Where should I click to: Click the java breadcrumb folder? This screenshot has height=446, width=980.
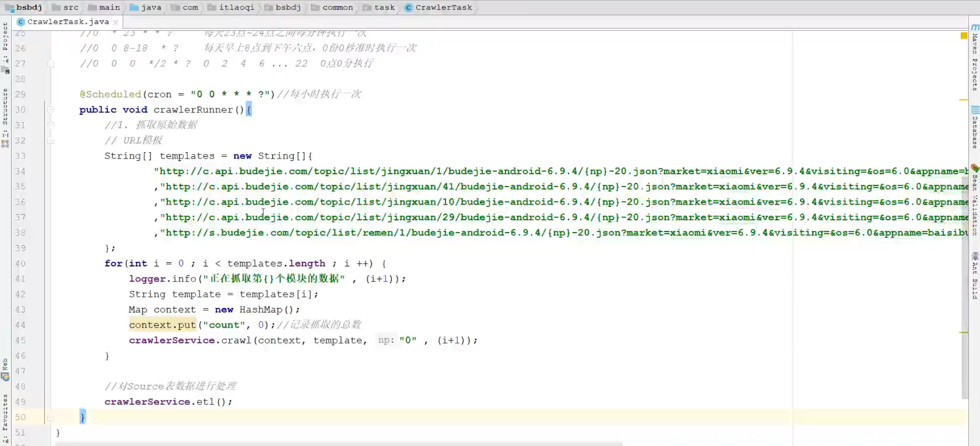tap(146, 8)
